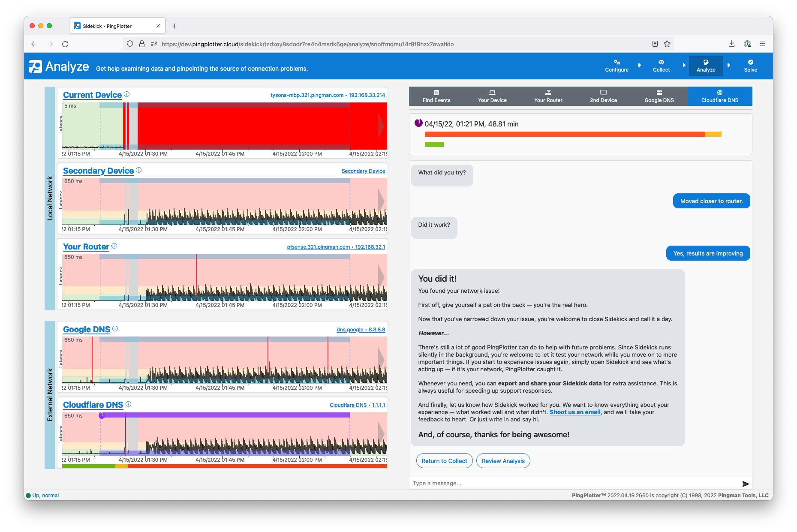Go to the Collect step

pyautogui.click(x=661, y=66)
